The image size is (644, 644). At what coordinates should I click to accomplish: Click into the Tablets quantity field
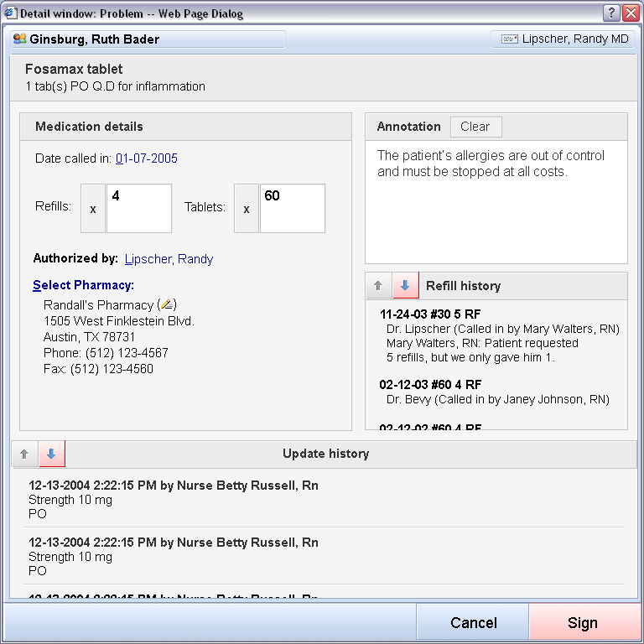click(x=293, y=209)
